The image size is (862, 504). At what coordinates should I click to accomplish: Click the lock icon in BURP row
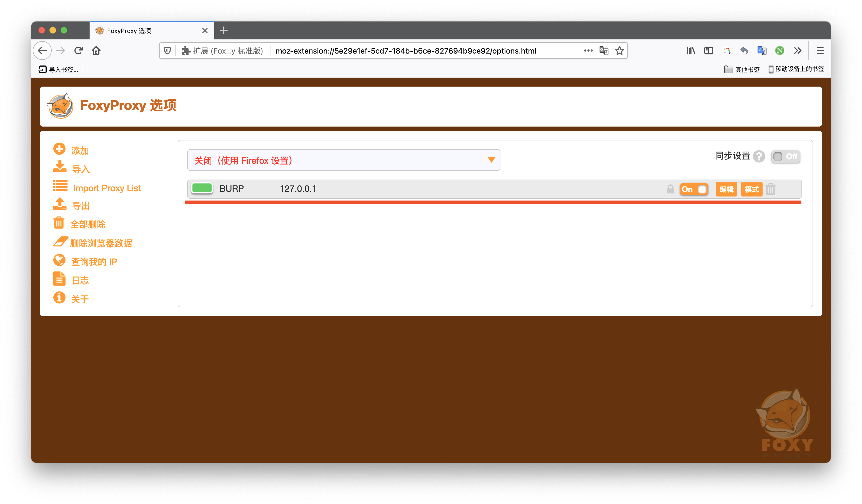point(670,189)
